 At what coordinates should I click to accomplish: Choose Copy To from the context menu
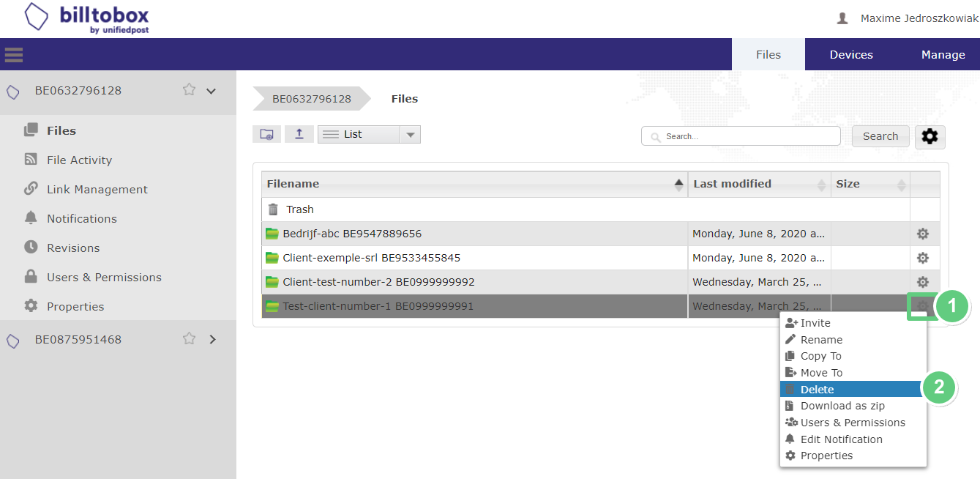(853, 356)
